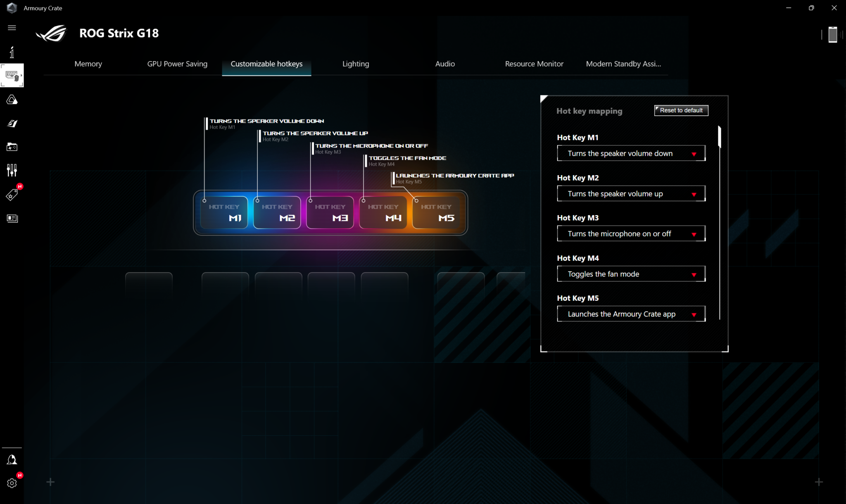
Task: Expand Hot Key M5 Armoury Crate dropdown
Action: click(x=631, y=314)
